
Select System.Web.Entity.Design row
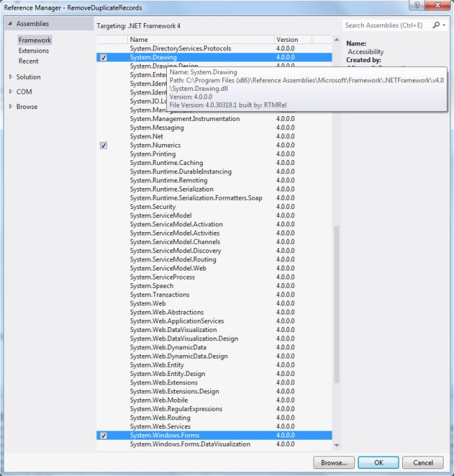(214, 375)
